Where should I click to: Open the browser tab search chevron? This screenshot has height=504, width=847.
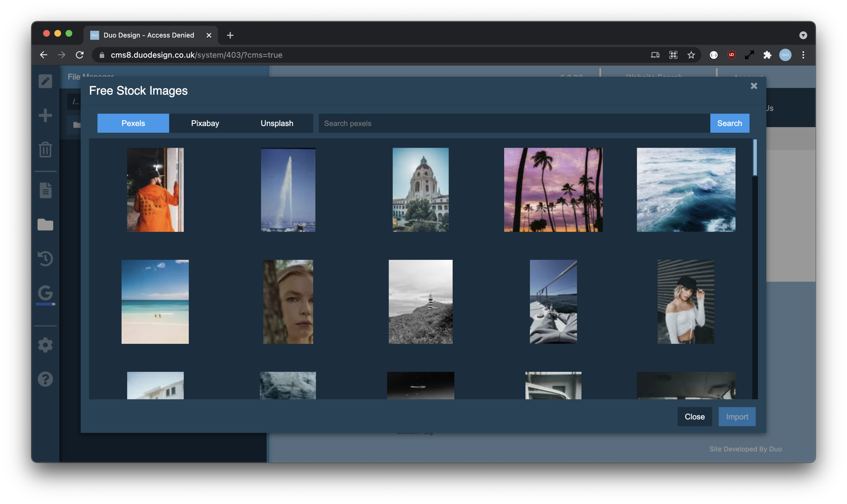point(803,35)
